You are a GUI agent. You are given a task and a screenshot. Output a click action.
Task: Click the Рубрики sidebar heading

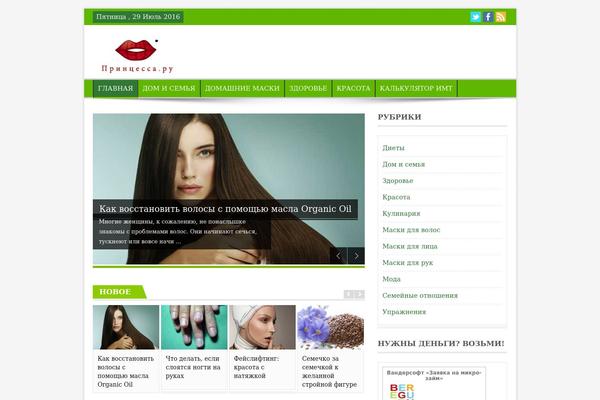pos(399,117)
